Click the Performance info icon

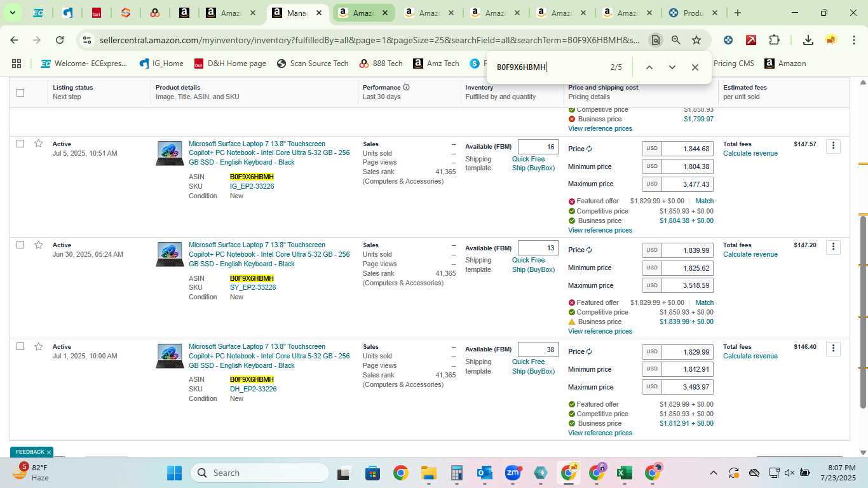(x=406, y=87)
